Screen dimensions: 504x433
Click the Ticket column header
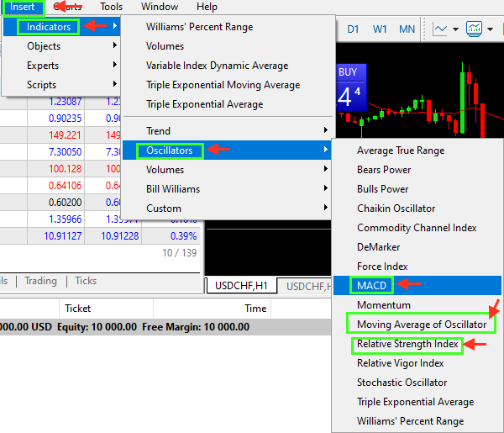tap(77, 309)
